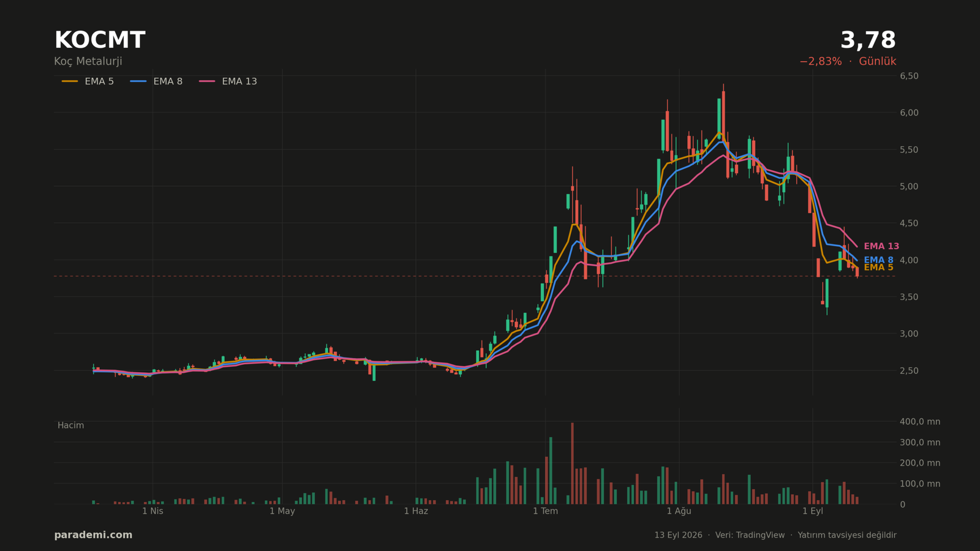Click the 5,00 price axis label
Viewport: 980px width, 551px height.
tap(909, 186)
